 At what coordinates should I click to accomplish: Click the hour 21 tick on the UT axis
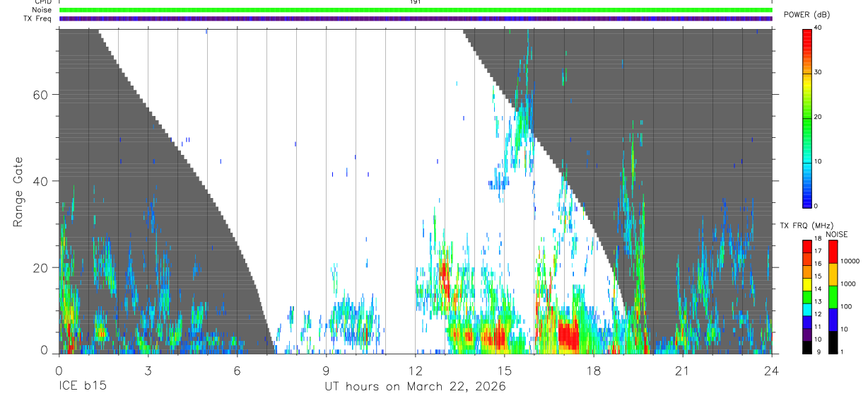coord(682,371)
